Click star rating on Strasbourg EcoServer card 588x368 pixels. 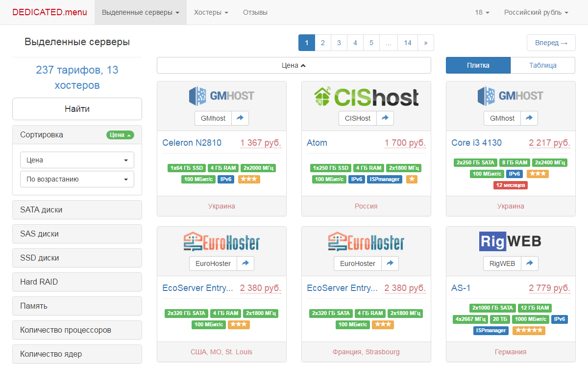click(383, 324)
